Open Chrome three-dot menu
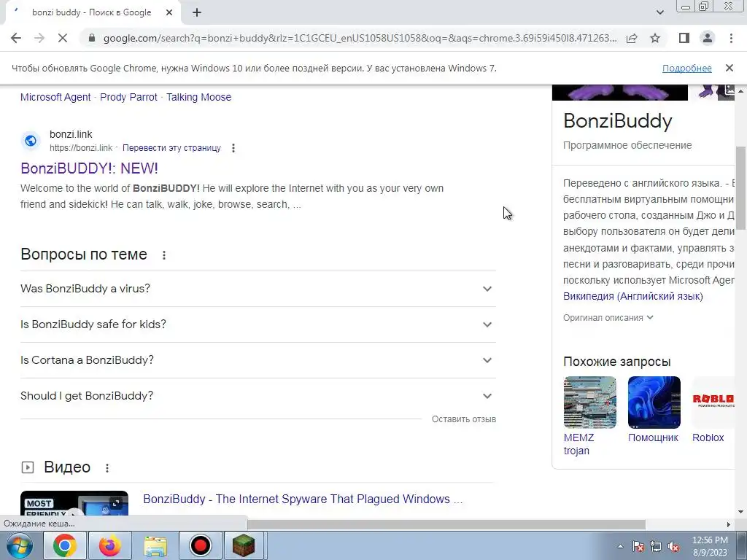Image resolution: width=747 pixels, height=560 pixels. pos(731,38)
